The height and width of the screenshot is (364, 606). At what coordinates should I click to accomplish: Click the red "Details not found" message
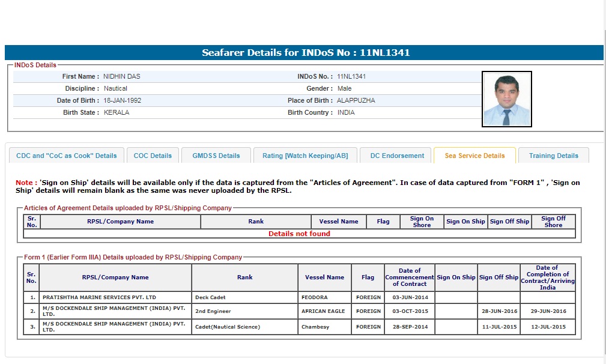click(x=299, y=234)
